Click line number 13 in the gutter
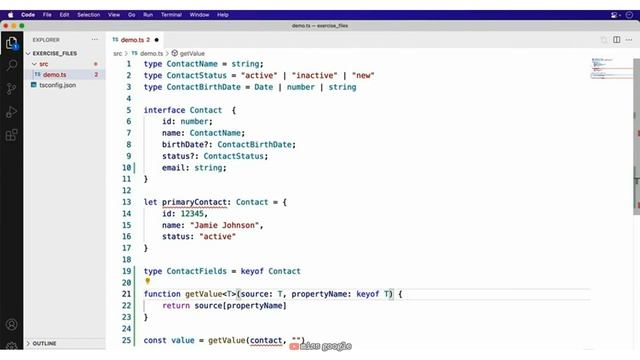Viewport: 640px width, 360px height. tap(127, 202)
